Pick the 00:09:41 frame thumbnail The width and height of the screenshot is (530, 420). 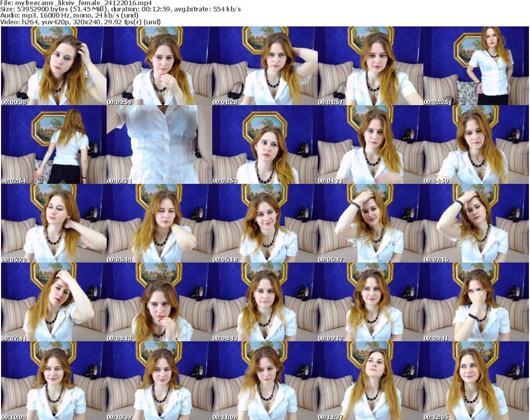click(x=476, y=302)
